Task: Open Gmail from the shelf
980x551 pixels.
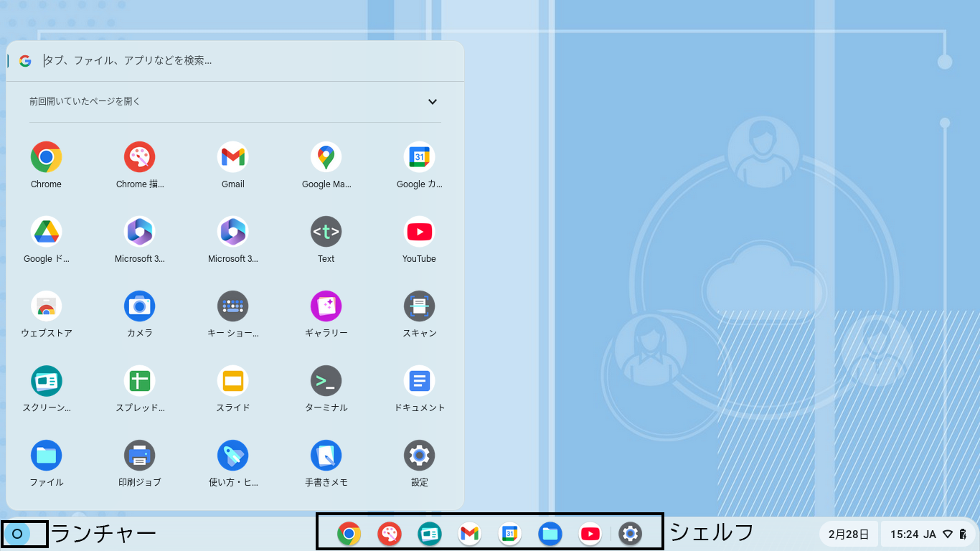Action: pos(469,533)
